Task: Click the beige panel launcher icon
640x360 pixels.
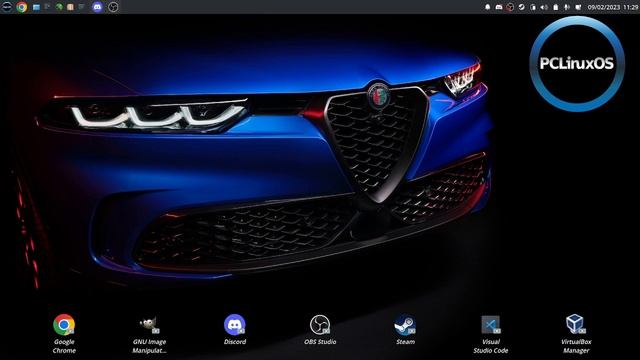Action: (x=70, y=7)
